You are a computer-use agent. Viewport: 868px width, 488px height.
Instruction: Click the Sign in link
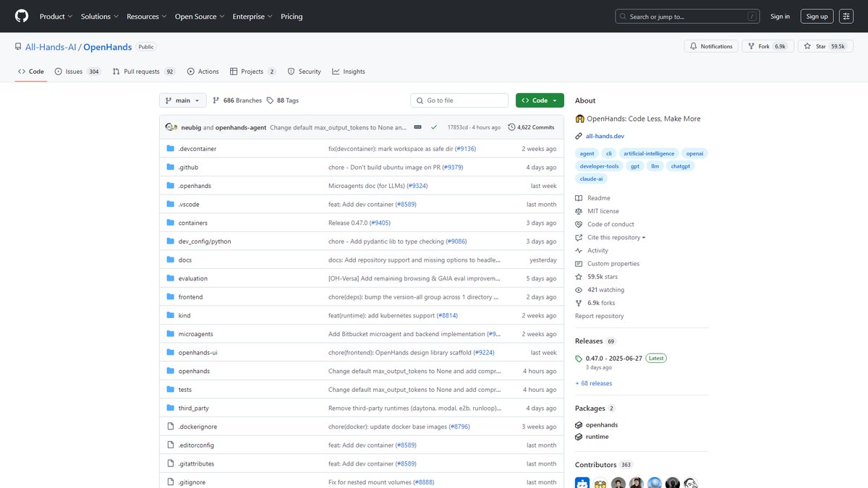(x=780, y=16)
